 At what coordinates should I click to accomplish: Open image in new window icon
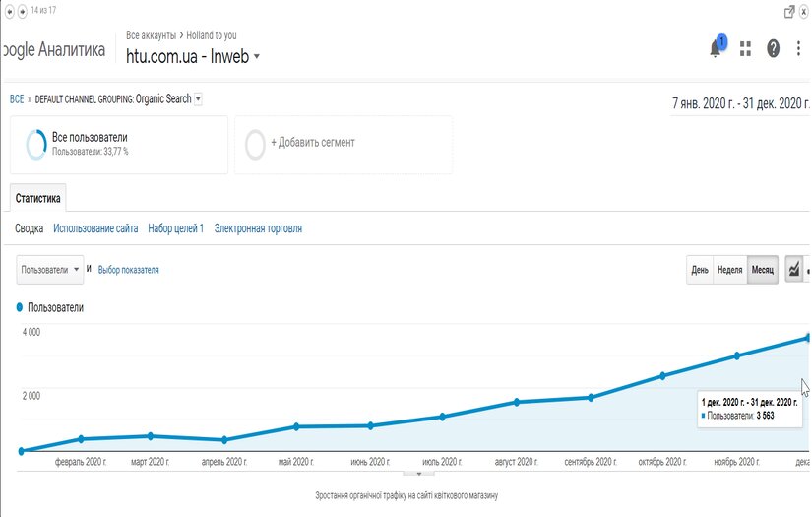[789, 12]
